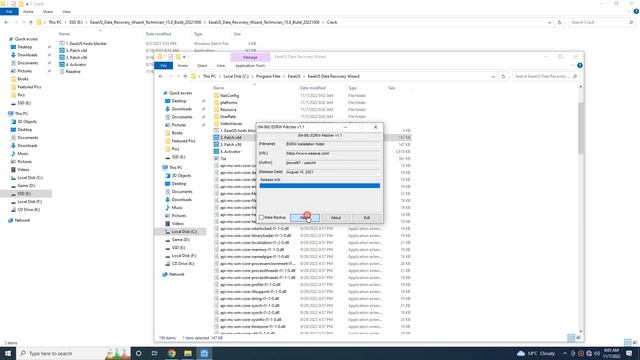The image size is (640, 360).
Task: Open File menu in Crack window
Action: [9, 11]
